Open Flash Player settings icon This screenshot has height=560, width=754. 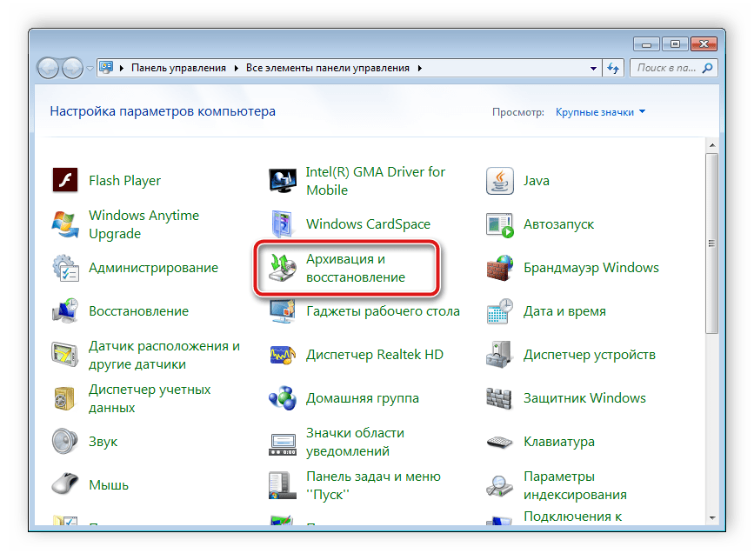click(x=124, y=180)
